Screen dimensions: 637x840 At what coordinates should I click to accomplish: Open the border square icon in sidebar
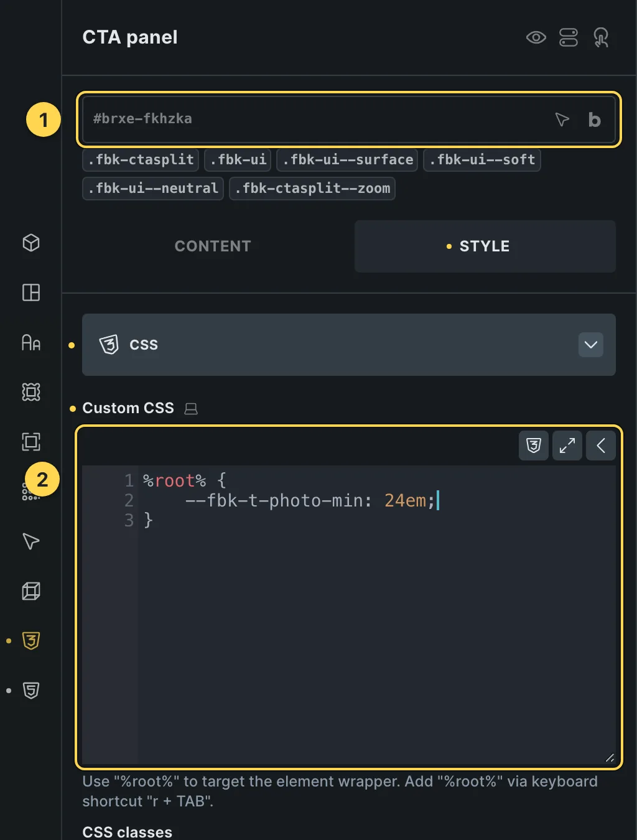pos(31,442)
